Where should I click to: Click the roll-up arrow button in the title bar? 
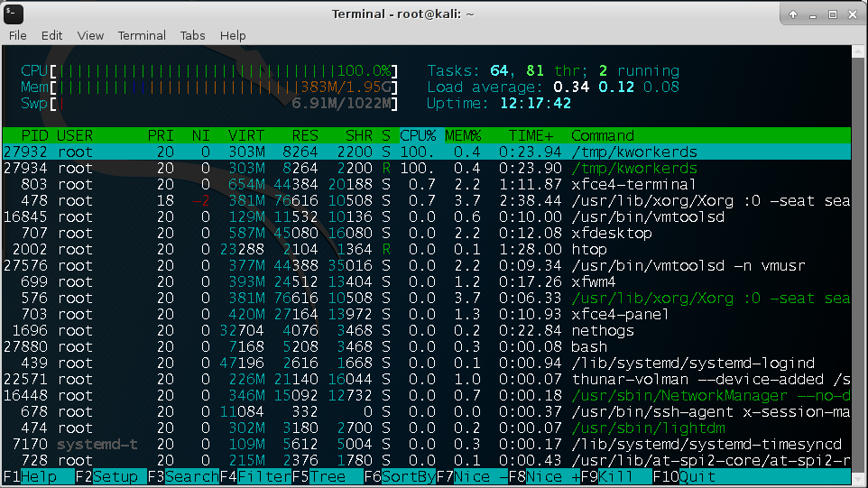point(793,14)
